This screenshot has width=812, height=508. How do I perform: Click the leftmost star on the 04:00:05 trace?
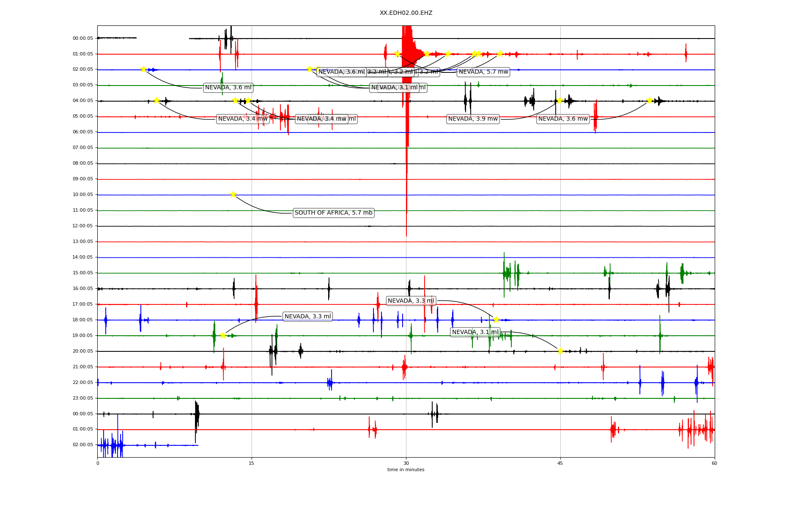click(156, 100)
